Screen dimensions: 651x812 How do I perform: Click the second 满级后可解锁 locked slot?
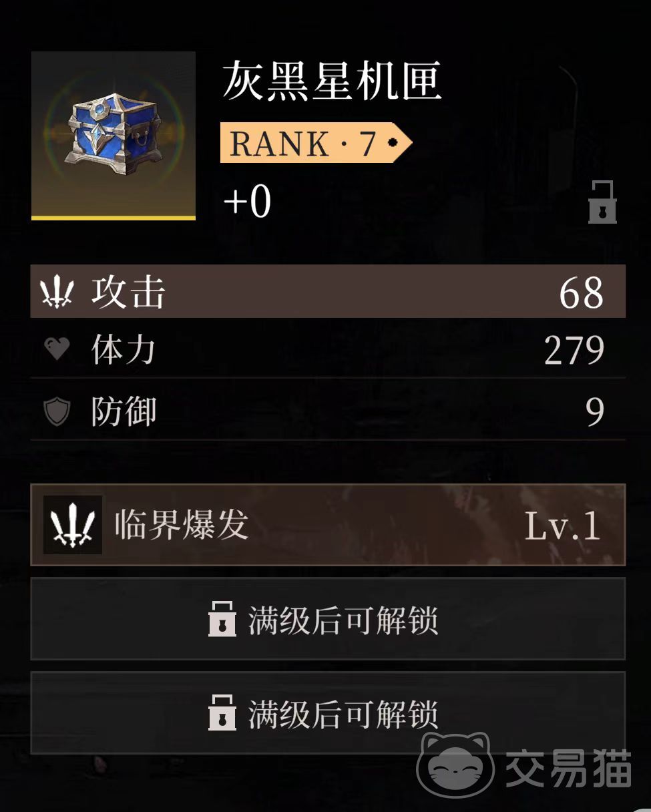coord(328,713)
